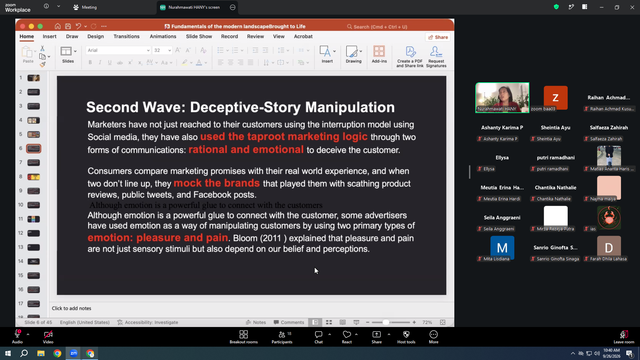Image resolution: width=640 pixels, height=360 pixels.
Task: Open the Design ribbon tab
Action: tap(96, 36)
